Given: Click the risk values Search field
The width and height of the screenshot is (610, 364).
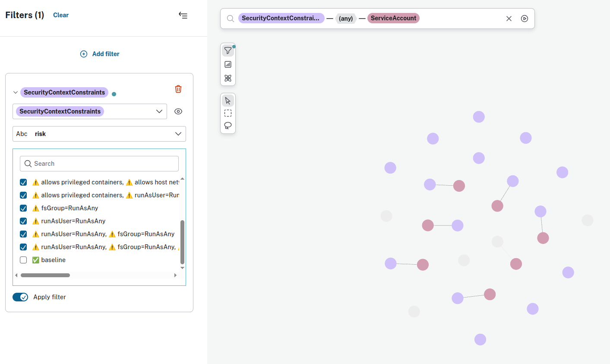Looking at the screenshot, I should [99, 164].
